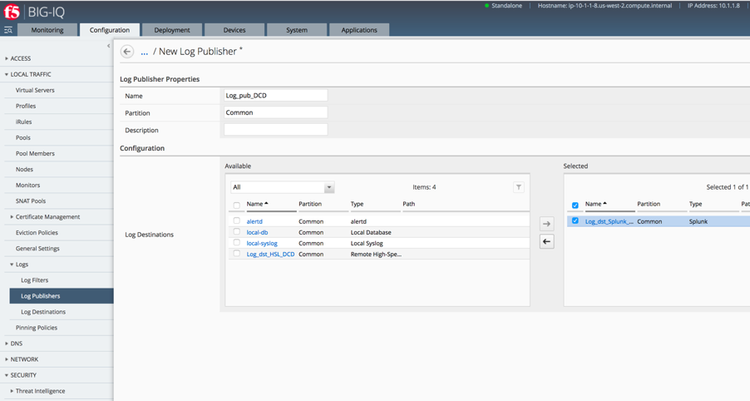The height and width of the screenshot is (401, 750).
Task: Open the local-syslog destination link
Action: click(263, 243)
